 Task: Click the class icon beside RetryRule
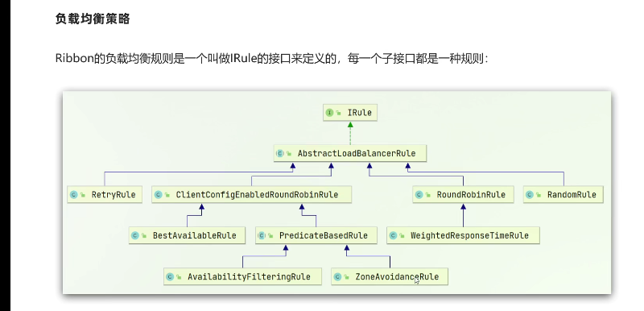point(74,195)
